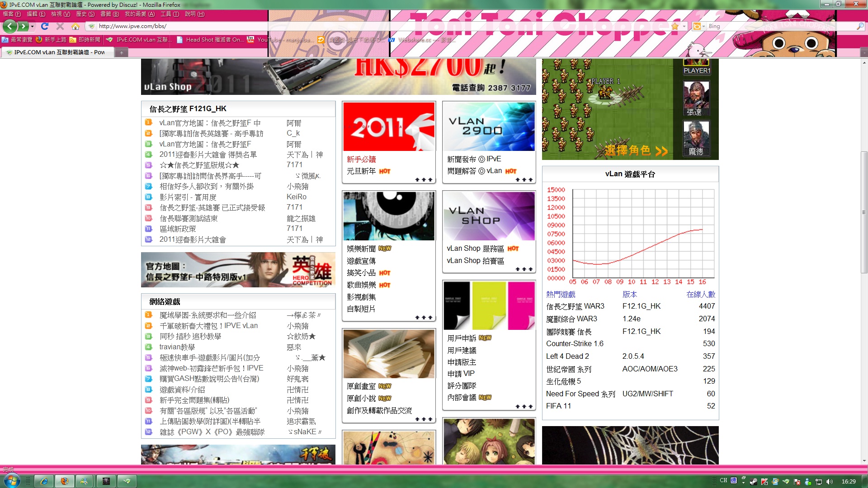Click the search magnifier icon
This screenshot has height=488, width=868.
pyautogui.click(x=859, y=26)
